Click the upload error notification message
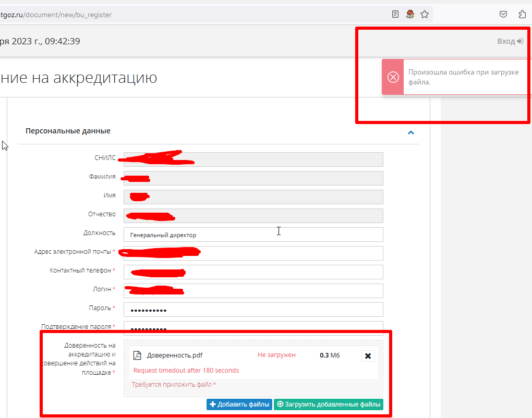 coord(463,77)
